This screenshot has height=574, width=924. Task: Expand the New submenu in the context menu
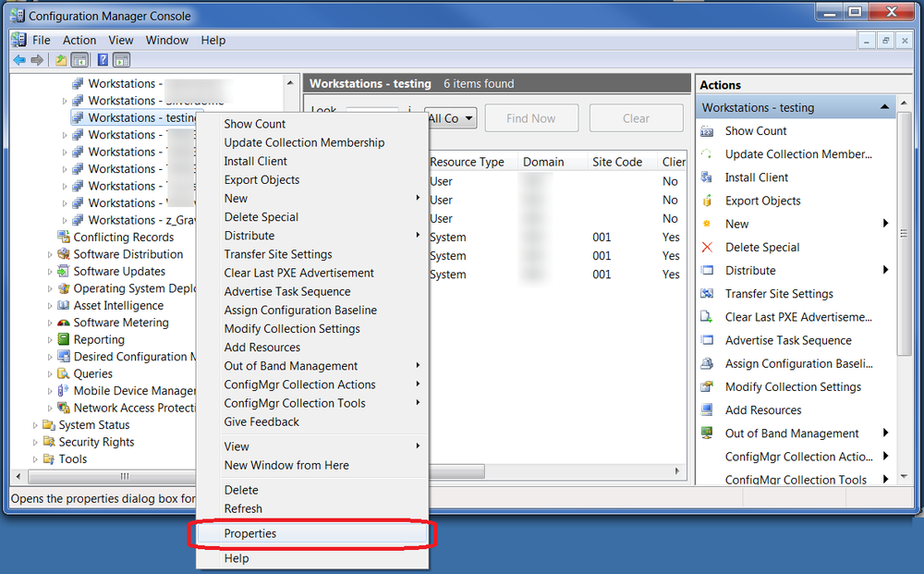(236, 198)
